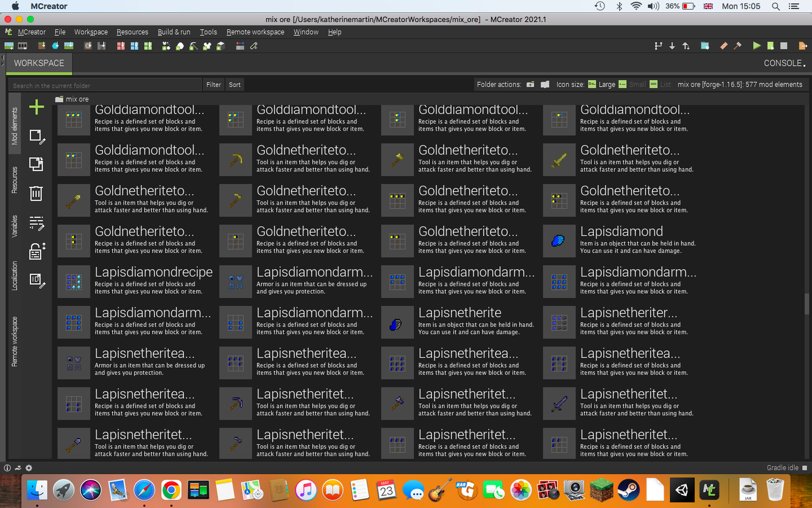Open the Filter dropdown
The height and width of the screenshot is (508, 812).
[213, 85]
